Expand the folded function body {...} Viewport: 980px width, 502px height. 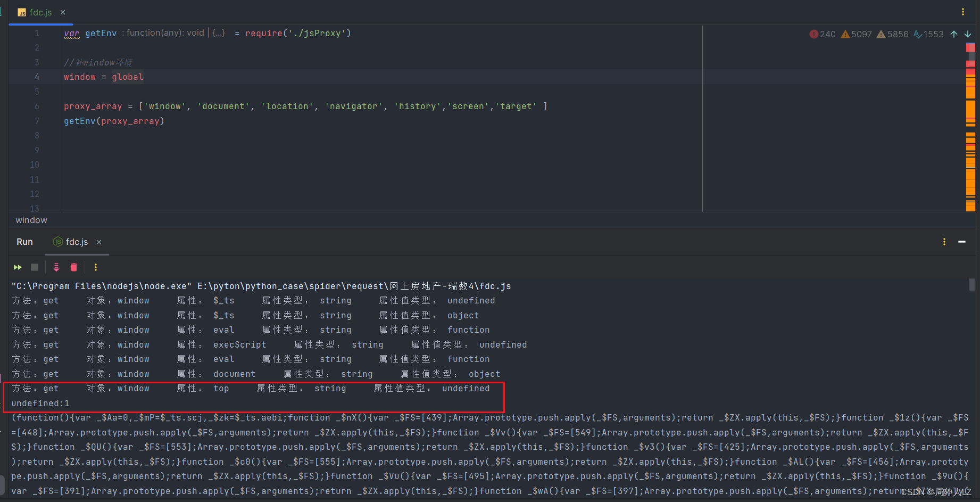(219, 33)
